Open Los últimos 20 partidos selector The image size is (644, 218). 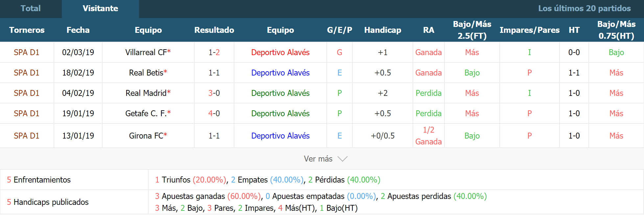584,9
